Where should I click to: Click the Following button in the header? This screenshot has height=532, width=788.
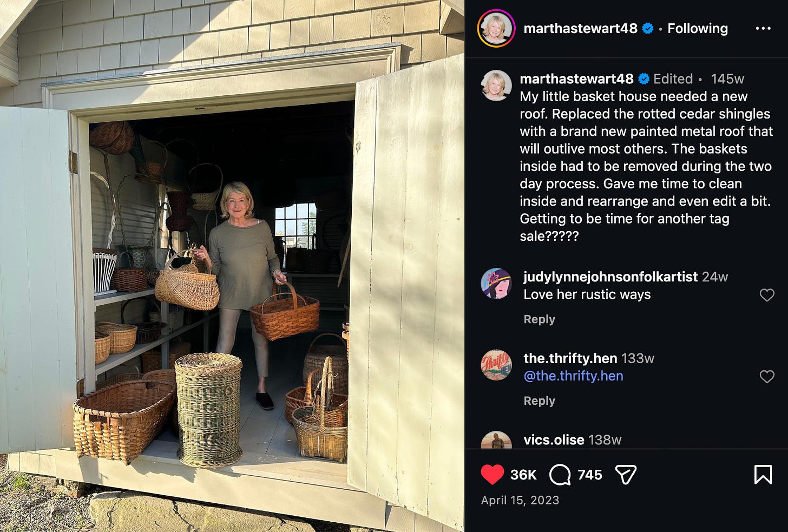click(x=698, y=28)
